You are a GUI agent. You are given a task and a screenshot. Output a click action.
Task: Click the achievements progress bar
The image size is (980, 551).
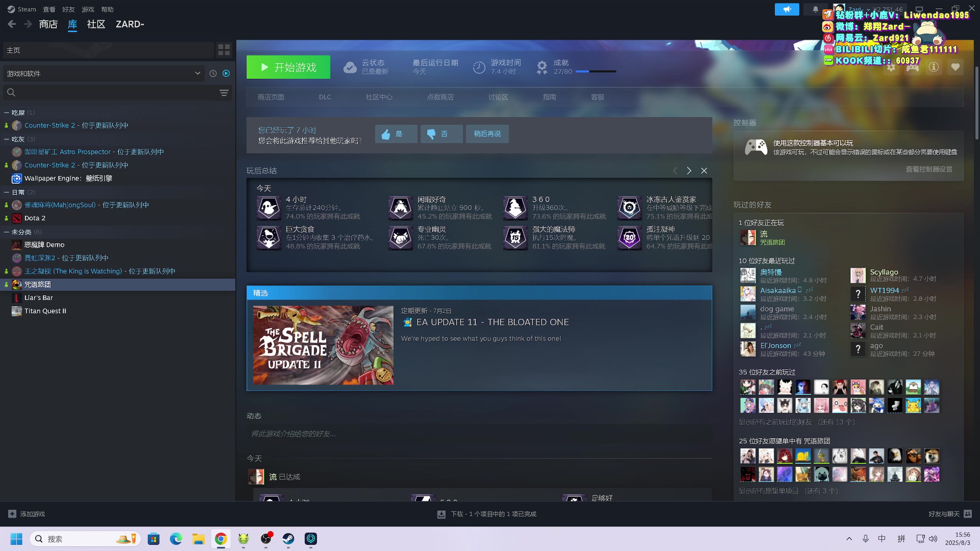pyautogui.click(x=596, y=72)
